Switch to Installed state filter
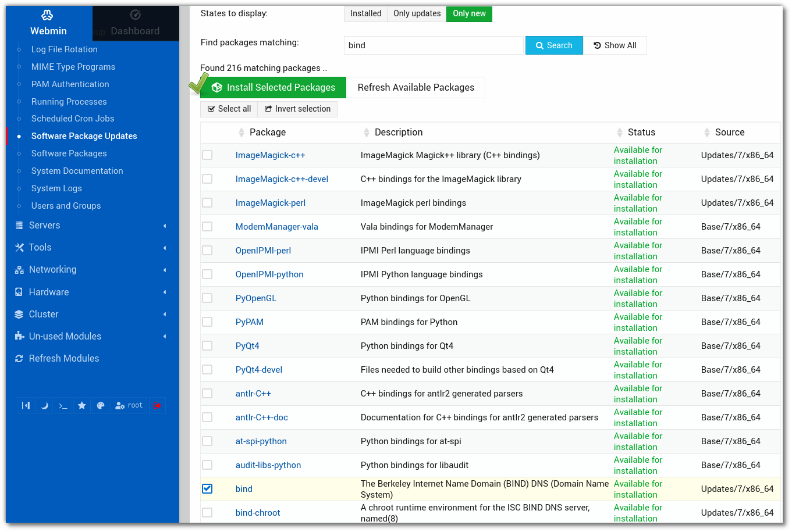The width and height of the screenshot is (792, 532). tap(365, 14)
